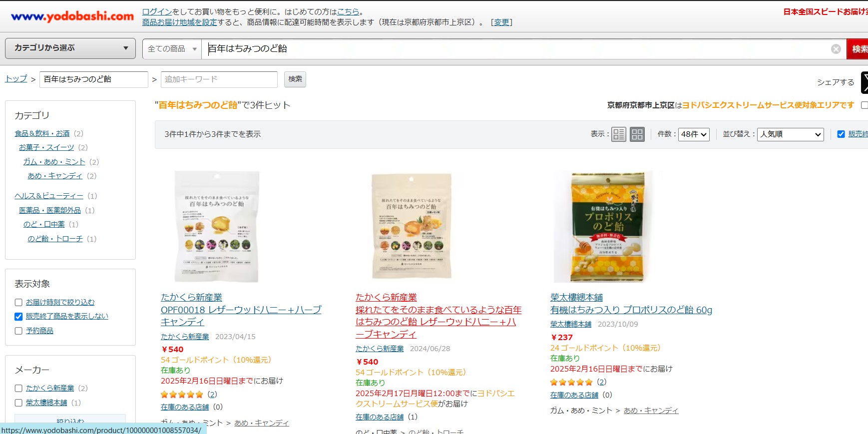Uncheck 販売終了商品を表示しない in sidebar
Screen dimensions: 868x434
[x=18, y=316]
